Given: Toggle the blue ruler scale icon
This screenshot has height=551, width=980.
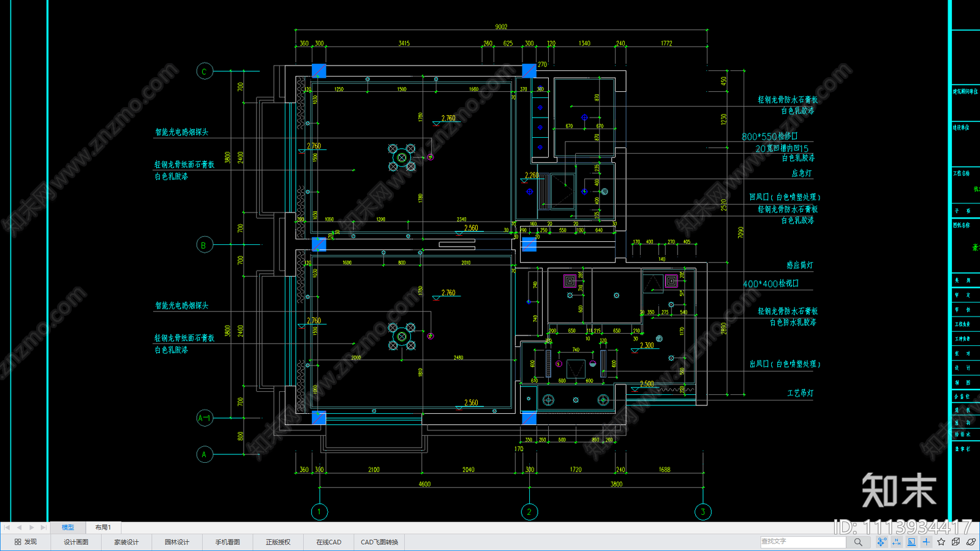Looking at the screenshot, I should pos(911,542).
